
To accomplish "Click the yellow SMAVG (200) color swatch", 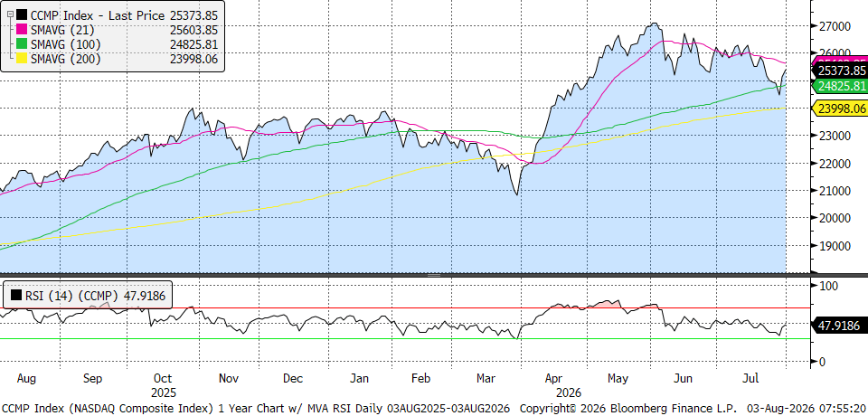I will [x=22, y=60].
